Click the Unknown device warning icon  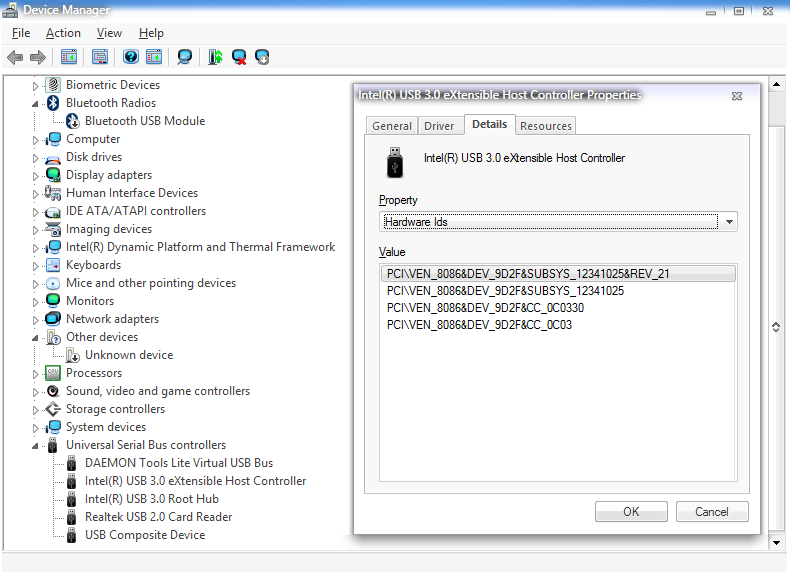[73, 355]
